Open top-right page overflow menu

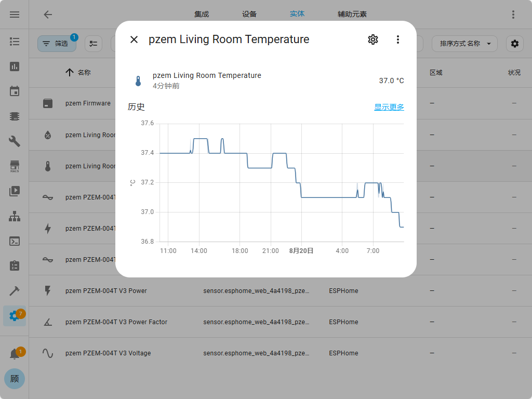coord(513,15)
